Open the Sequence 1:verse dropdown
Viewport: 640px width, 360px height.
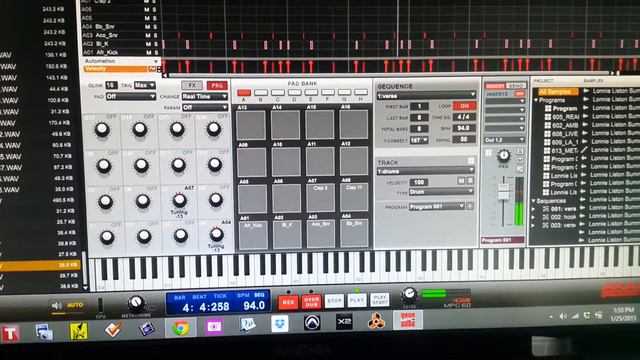pyautogui.click(x=426, y=96)
